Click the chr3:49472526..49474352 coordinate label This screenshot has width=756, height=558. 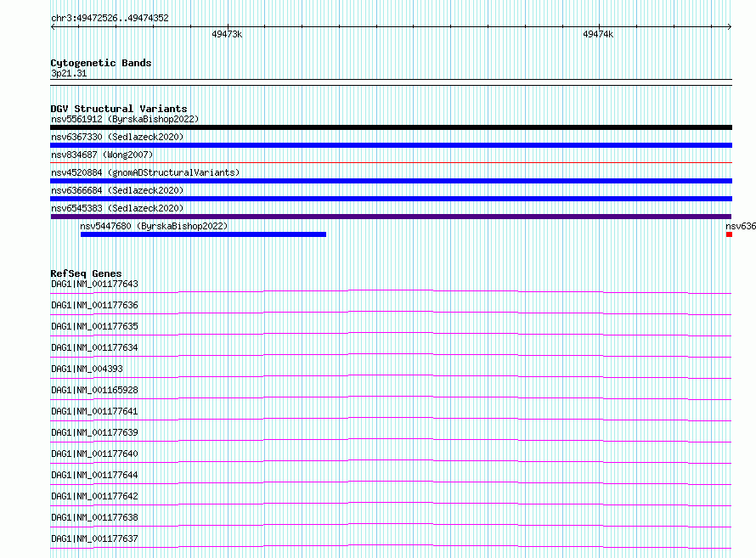(x=110, y=19)
